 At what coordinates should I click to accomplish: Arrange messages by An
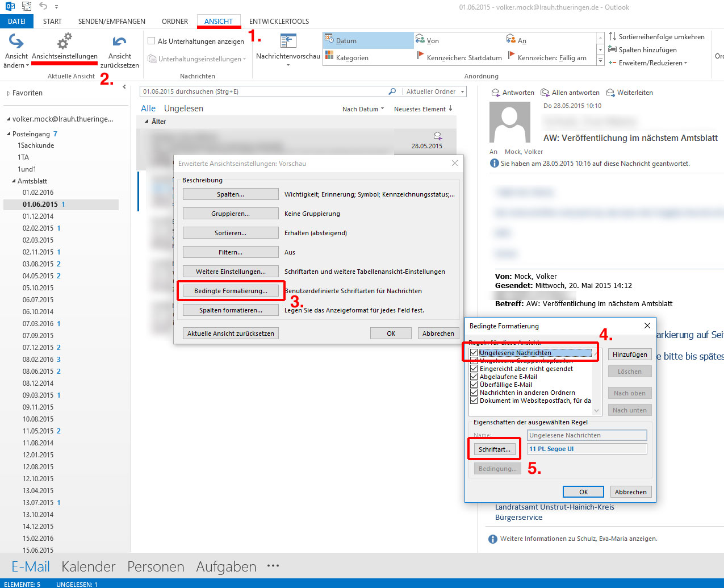[x=550, y=40]
